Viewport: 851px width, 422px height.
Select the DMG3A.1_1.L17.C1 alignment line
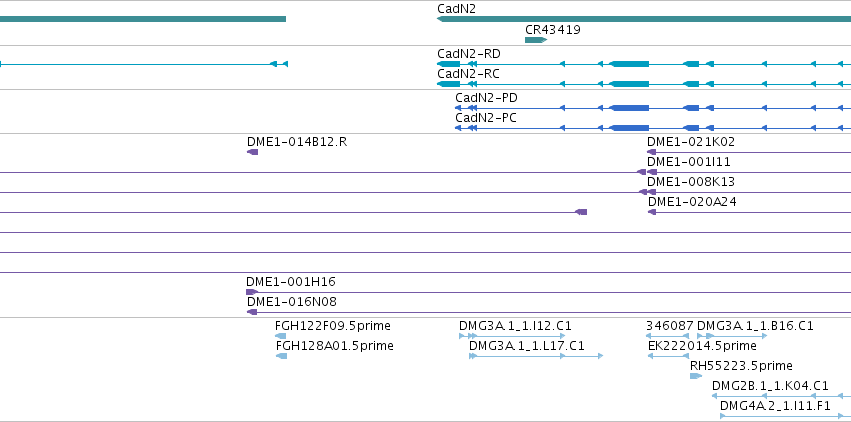click(536, 356)
